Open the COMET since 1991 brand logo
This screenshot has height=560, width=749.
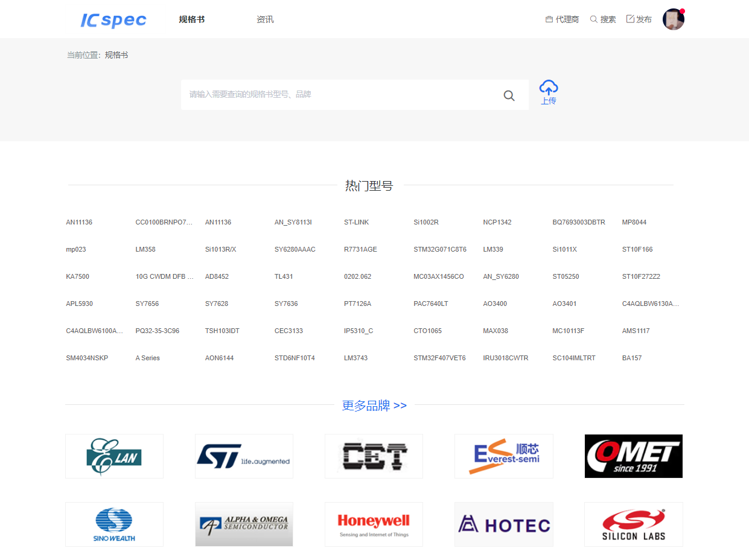click(634, 456)
